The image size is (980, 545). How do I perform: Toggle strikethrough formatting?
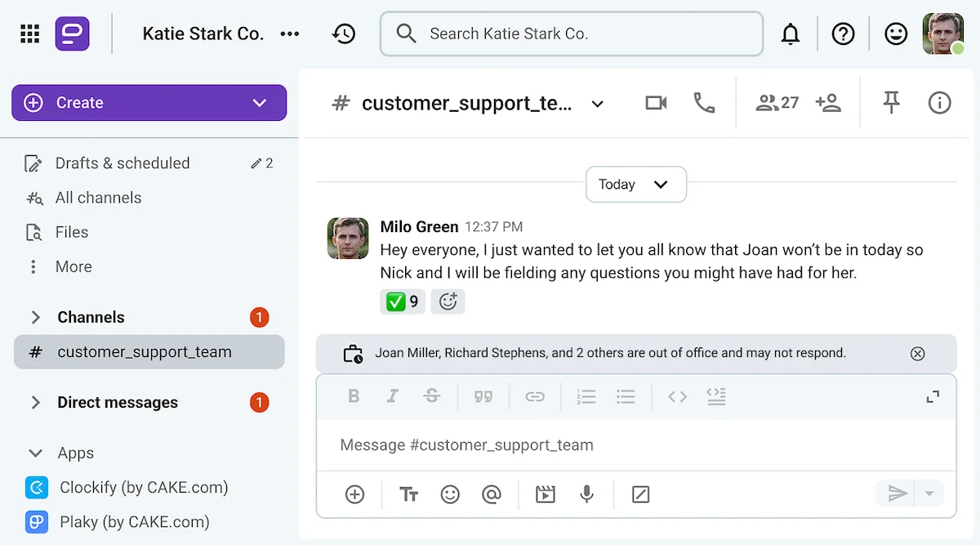click(432, 396)
